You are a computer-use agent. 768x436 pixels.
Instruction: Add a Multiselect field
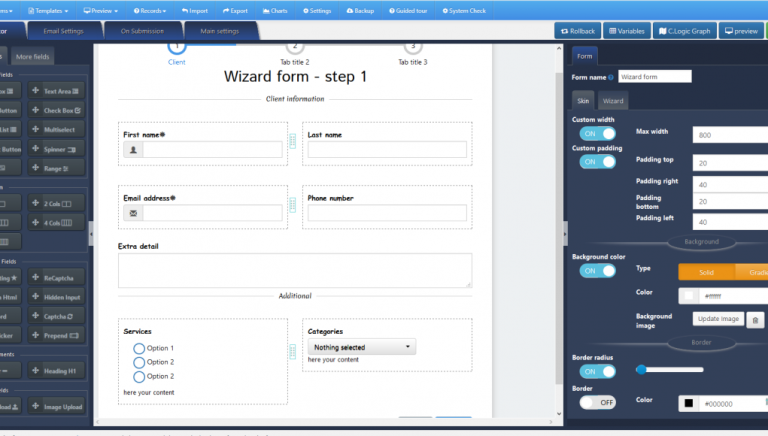[x=56, y=129]
